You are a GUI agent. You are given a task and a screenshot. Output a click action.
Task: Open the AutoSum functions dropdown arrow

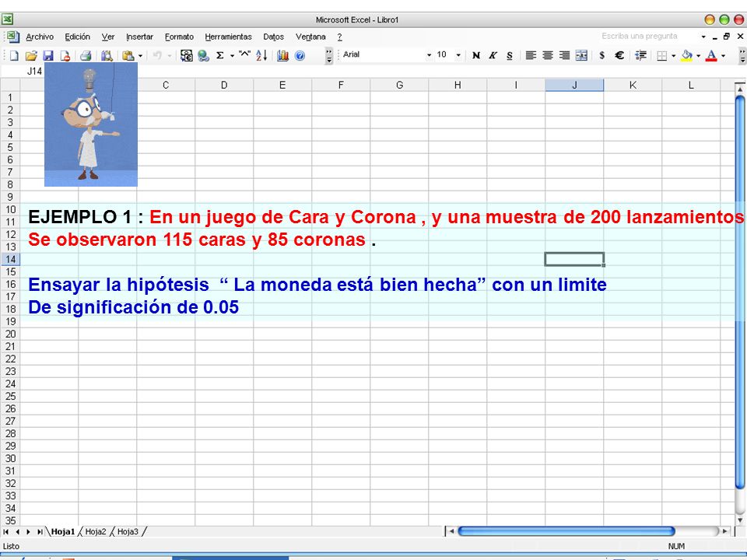(232, 56)
